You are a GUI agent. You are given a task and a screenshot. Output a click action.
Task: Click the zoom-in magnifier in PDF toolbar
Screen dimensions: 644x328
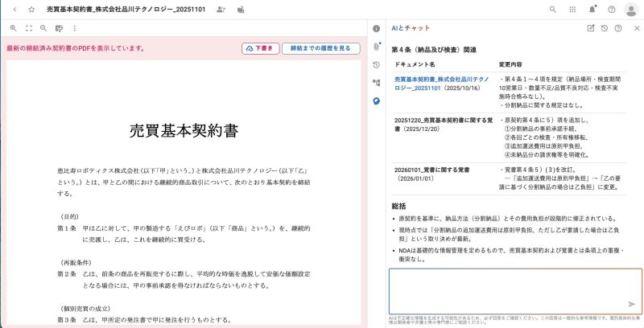pos(13,28)
